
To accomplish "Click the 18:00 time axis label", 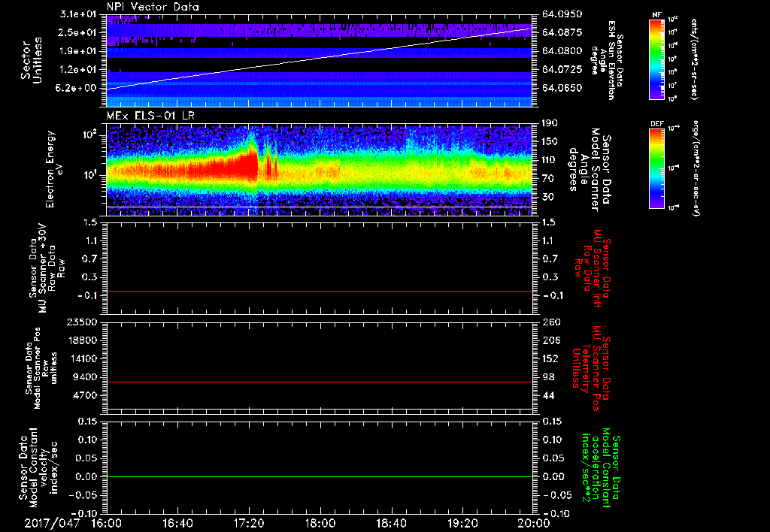I will click(x=320, y=523).
